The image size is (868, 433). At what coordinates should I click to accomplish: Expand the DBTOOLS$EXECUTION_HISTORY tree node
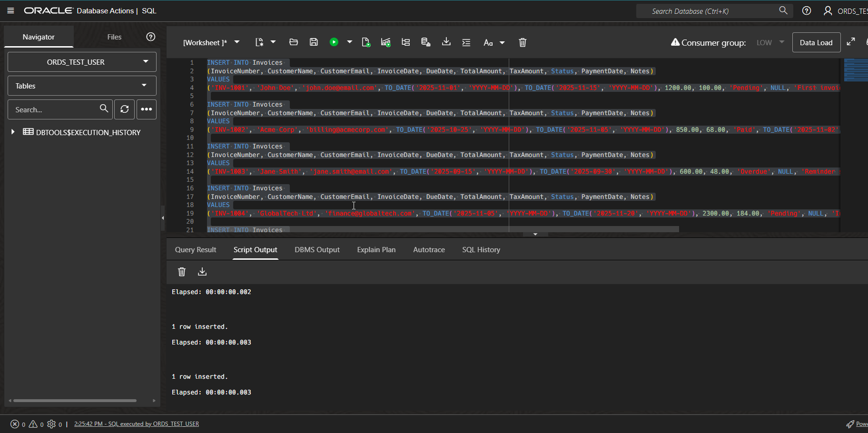click(12, 132)
